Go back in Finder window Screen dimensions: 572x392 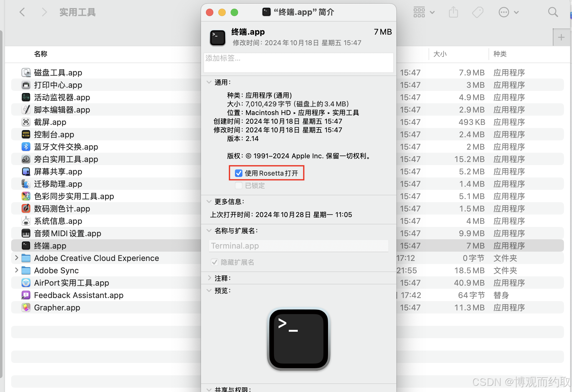(22, 12)
